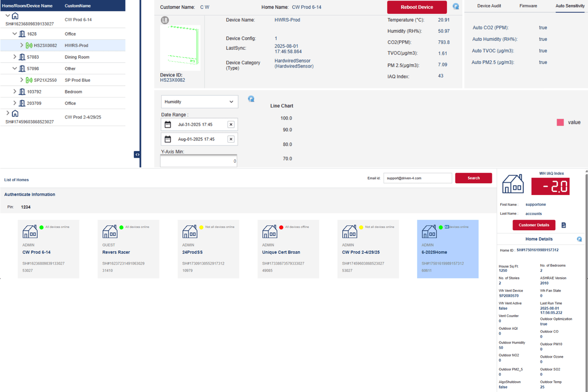Clear the Aug-01-2025 17:45 end date
This screenshot has width=588, height=392.
(231, 139)
